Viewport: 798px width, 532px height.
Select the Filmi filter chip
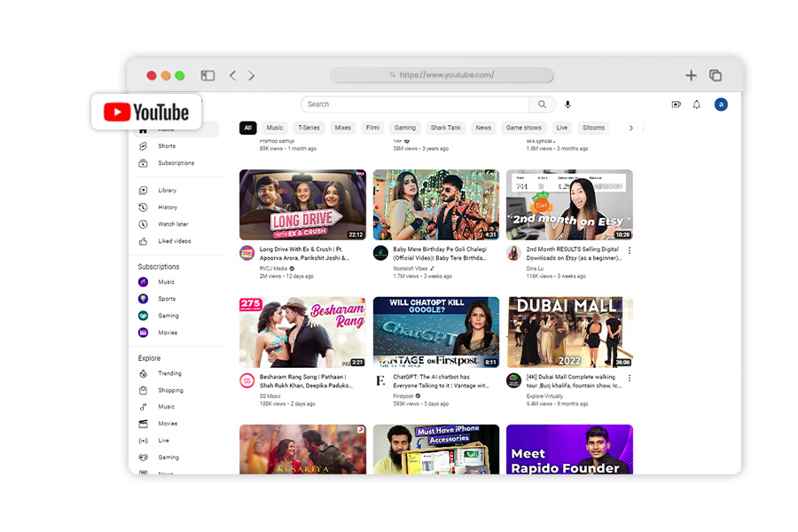click(372, 128)
